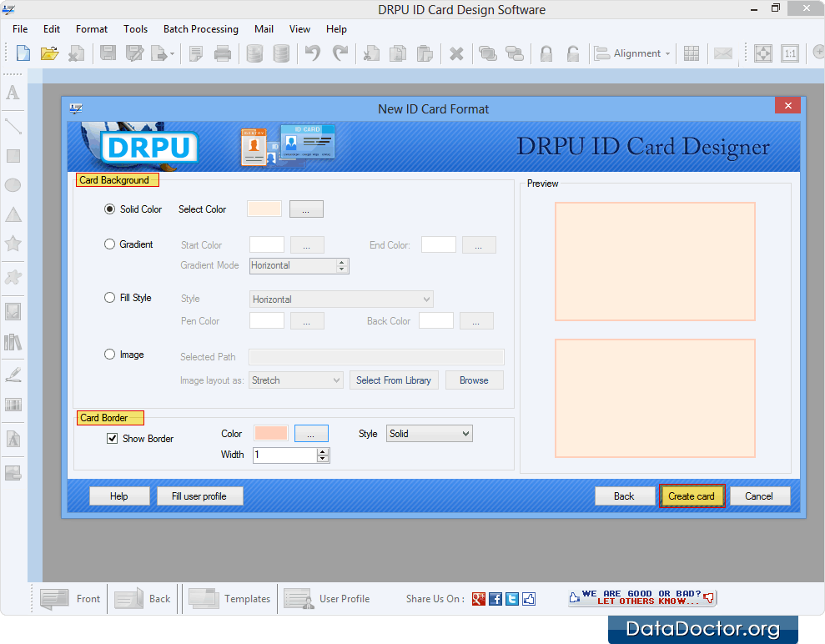Screen dimensions: 825x644
Task: Click the Unlock padlock toolbar icon
Action: click(572, 53)
